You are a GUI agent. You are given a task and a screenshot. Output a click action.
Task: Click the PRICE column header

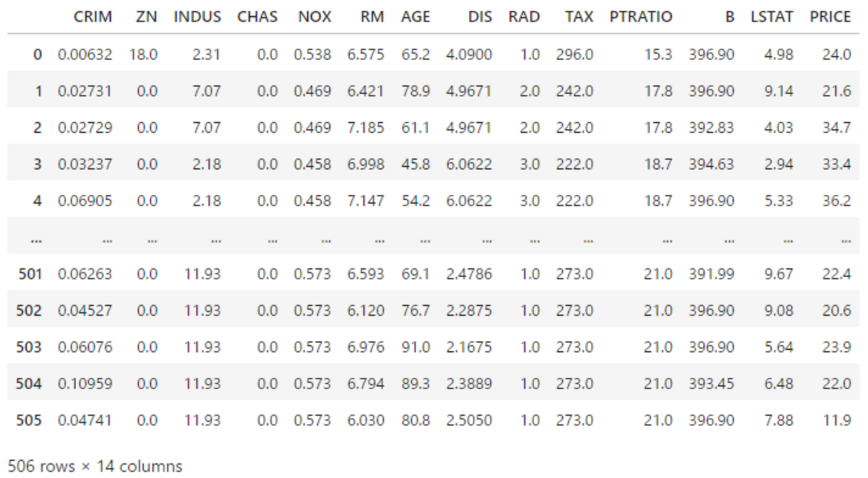(x=830, y=17)
